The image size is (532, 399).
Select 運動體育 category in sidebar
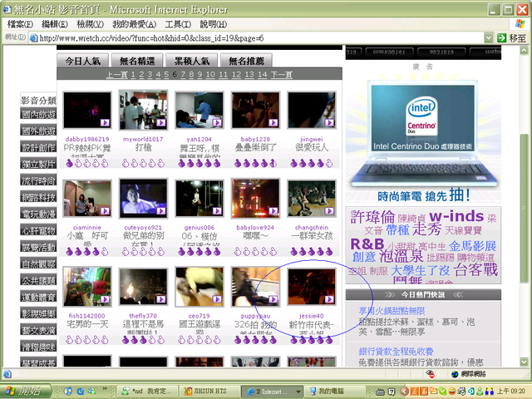38,298
